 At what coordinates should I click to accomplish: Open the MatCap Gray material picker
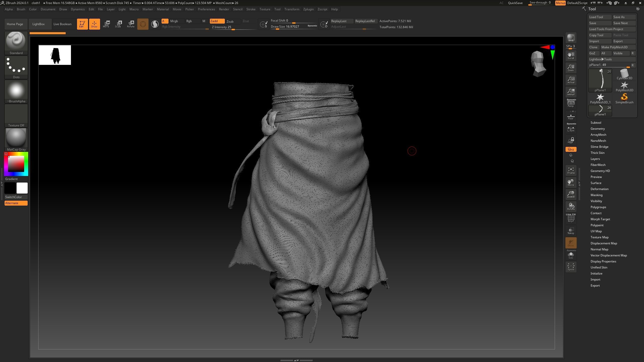pyautogui.click(x=16, y=140)
